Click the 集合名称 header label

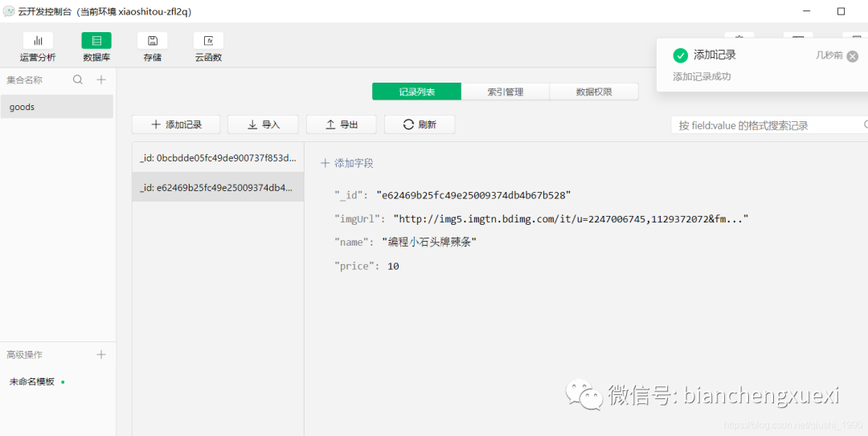(x=24, y=79)
